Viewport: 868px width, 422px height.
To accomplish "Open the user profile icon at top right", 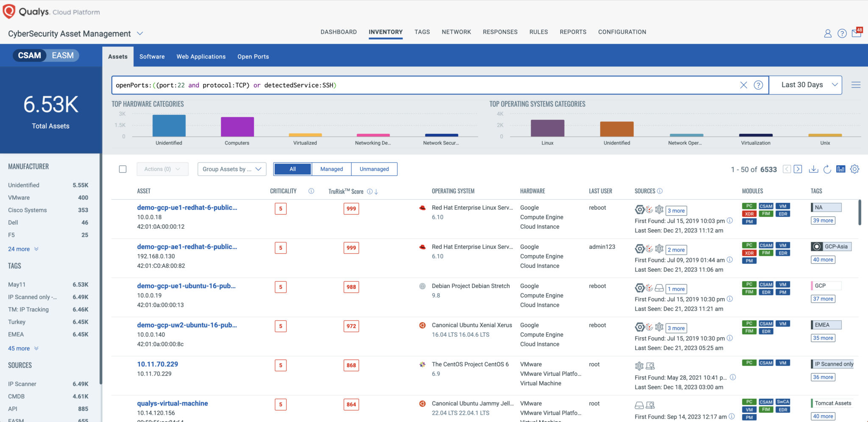I will 828,33.
